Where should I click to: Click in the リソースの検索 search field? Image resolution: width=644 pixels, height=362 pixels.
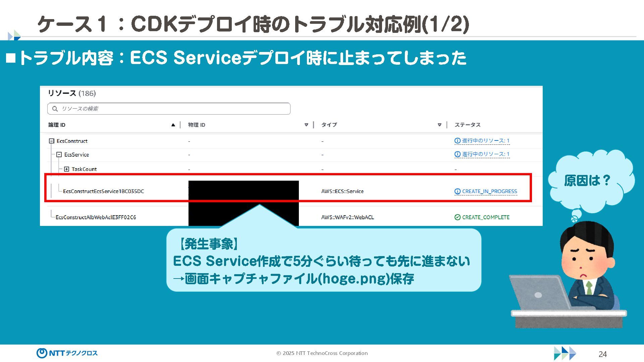[x=174, y=109]
